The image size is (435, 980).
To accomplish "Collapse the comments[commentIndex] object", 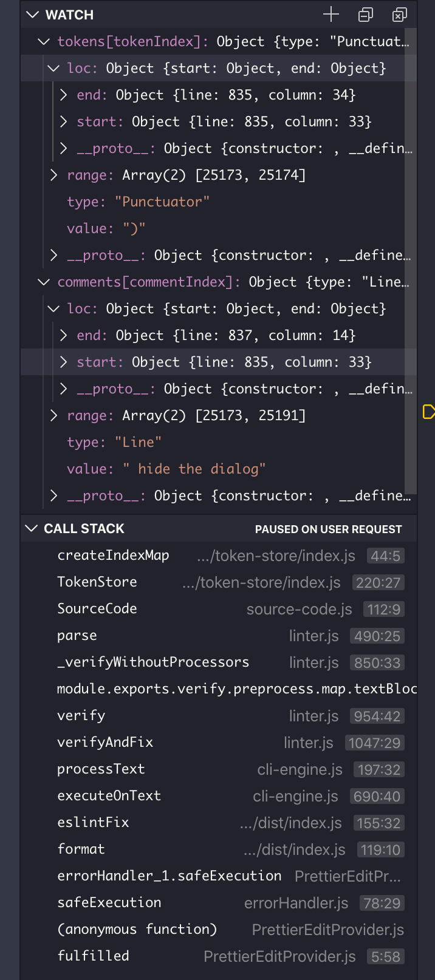I will (x=43, y=282).
